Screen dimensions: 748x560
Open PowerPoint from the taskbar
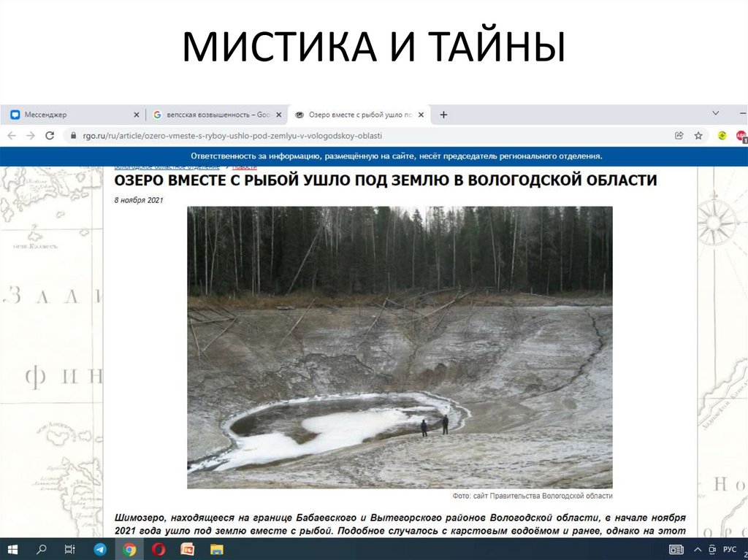coord(187,550)
